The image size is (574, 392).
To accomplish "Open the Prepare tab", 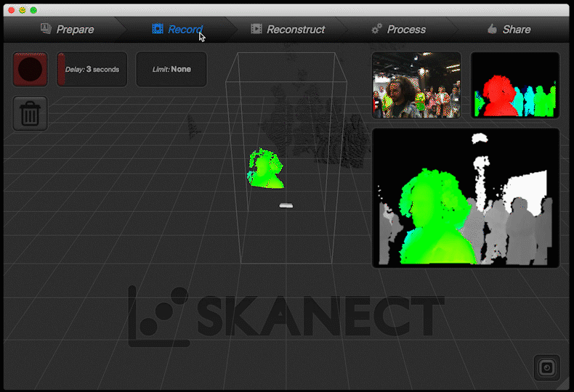I will tap(68, 29).
